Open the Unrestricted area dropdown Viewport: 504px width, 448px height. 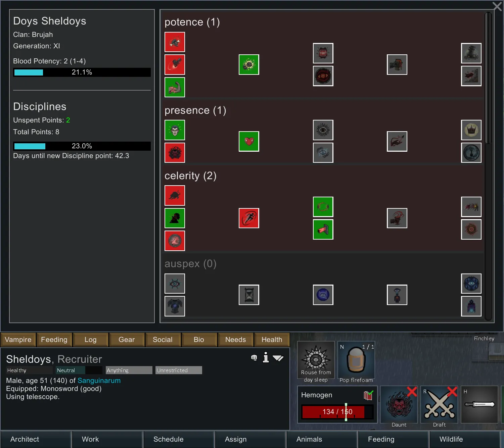(179, 370)
